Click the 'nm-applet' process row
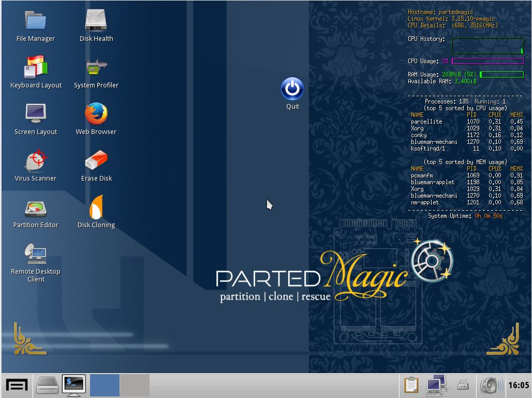The image size is (532, 398). click(467, 202)
